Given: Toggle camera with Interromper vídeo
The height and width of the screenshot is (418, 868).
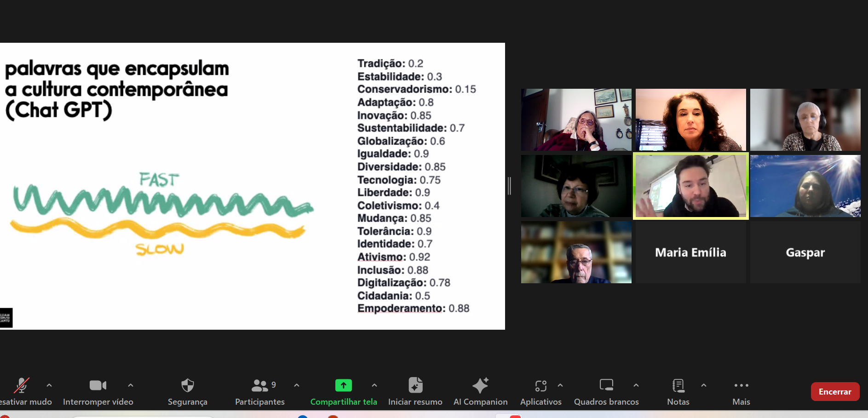Looking at the screenshot, I should [x=98, y=385].
